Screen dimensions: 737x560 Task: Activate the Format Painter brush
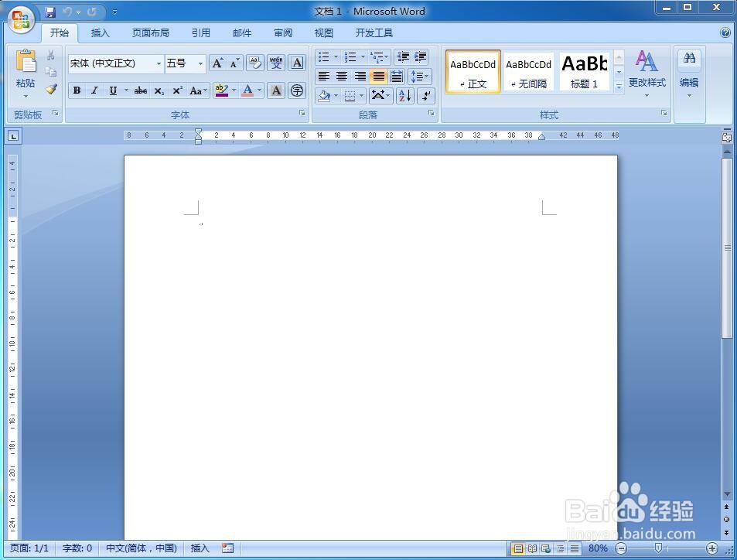[51, 89]
